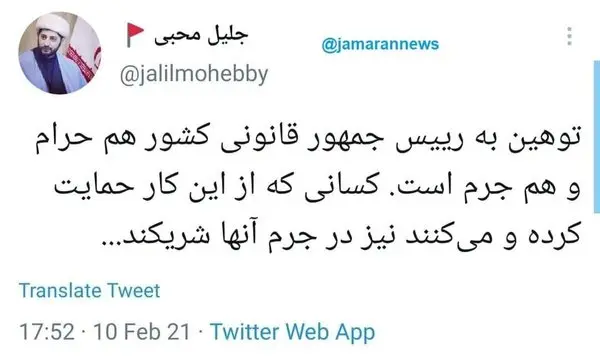Click the second line starting with و هم جرم
600x364 pixels.
(x=317, y=188)
